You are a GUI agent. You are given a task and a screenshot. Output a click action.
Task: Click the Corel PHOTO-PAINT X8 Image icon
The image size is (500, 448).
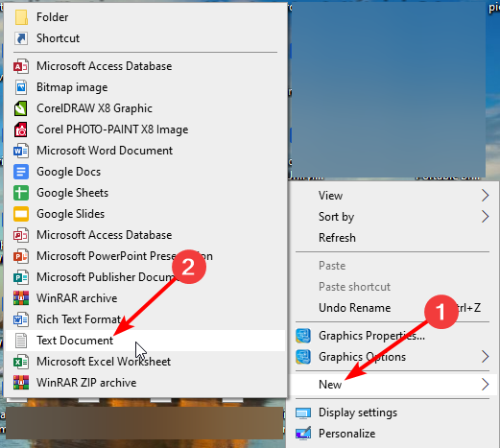coord(21,130)
